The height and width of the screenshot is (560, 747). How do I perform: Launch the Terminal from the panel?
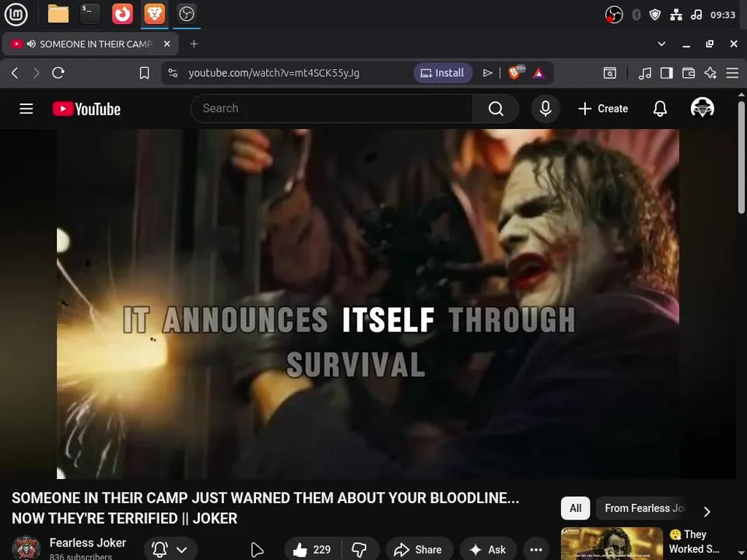[90, 14]
